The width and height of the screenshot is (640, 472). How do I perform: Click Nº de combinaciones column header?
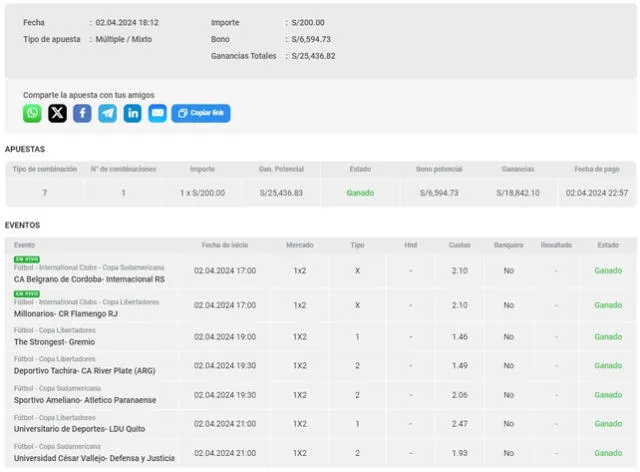coord(123,169)
